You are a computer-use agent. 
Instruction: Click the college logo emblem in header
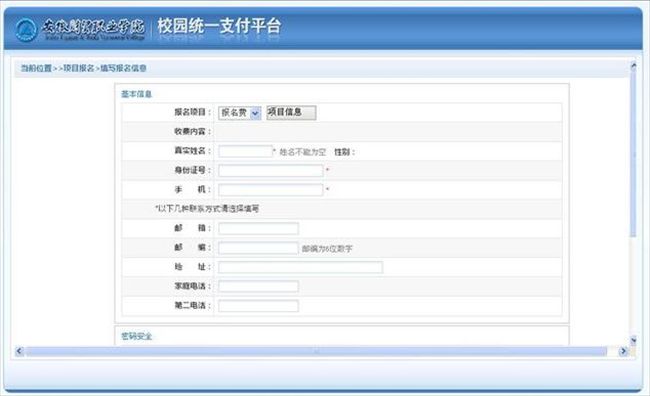(26, 30)
